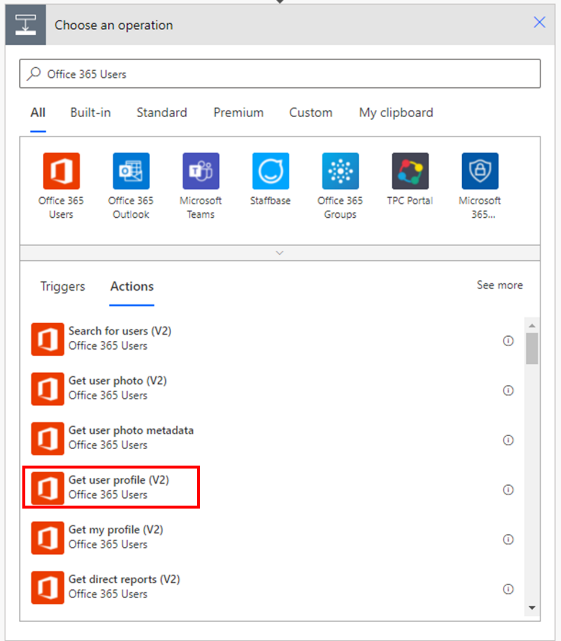This screenshot has height=641, width=561.
Task: Select the Office 365 Users connector icon
Action: point(61,171)
